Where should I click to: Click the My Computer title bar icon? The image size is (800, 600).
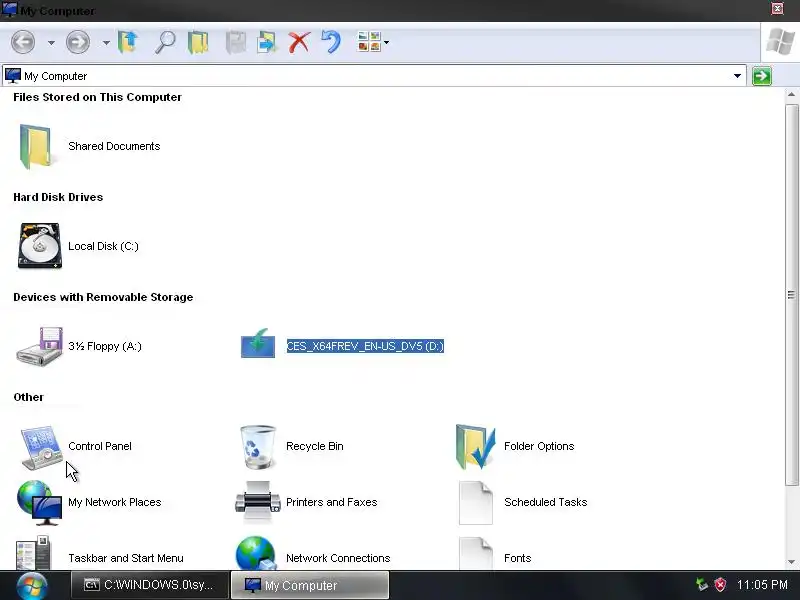click(x=10, y=9)
